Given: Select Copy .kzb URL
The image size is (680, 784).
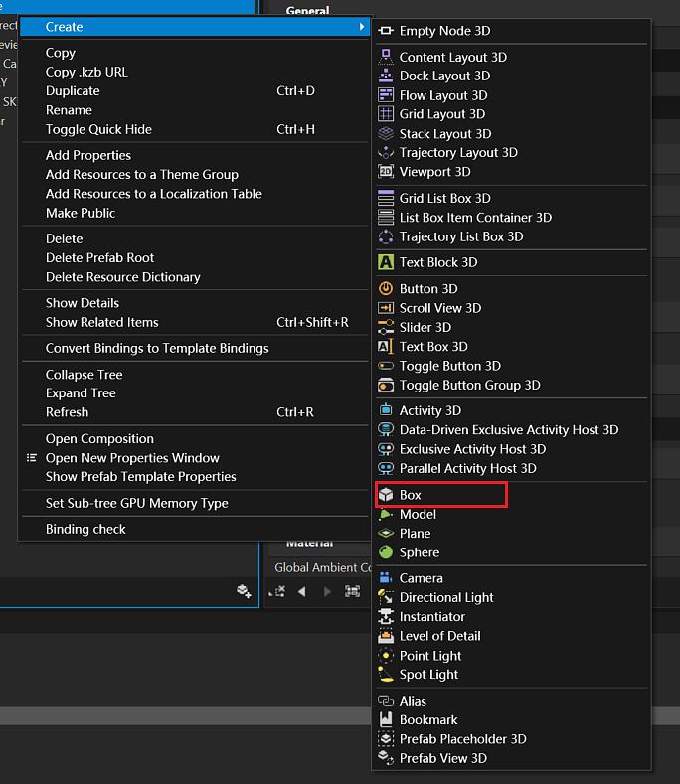Looking at the screenshot, I should (86, 72).
